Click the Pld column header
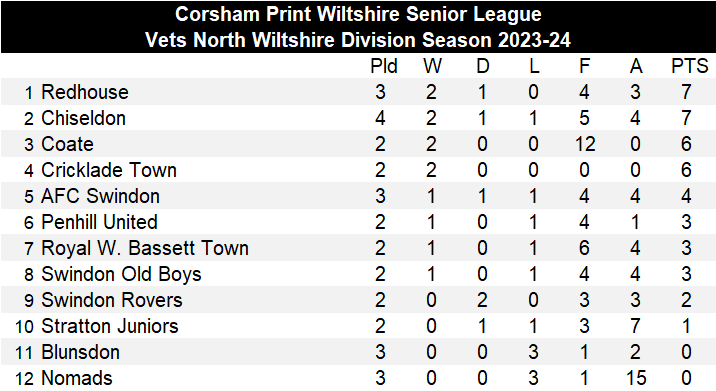 (x=384, y=67)
